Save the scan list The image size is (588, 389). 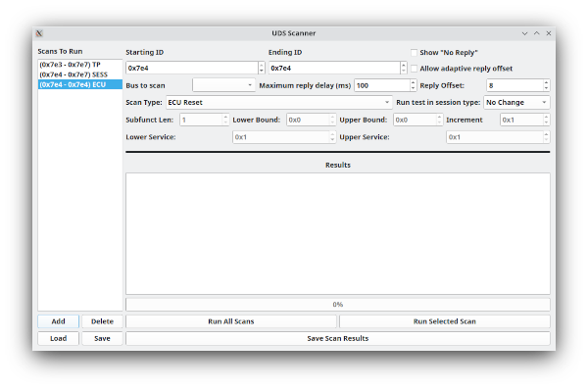(102, 338)
